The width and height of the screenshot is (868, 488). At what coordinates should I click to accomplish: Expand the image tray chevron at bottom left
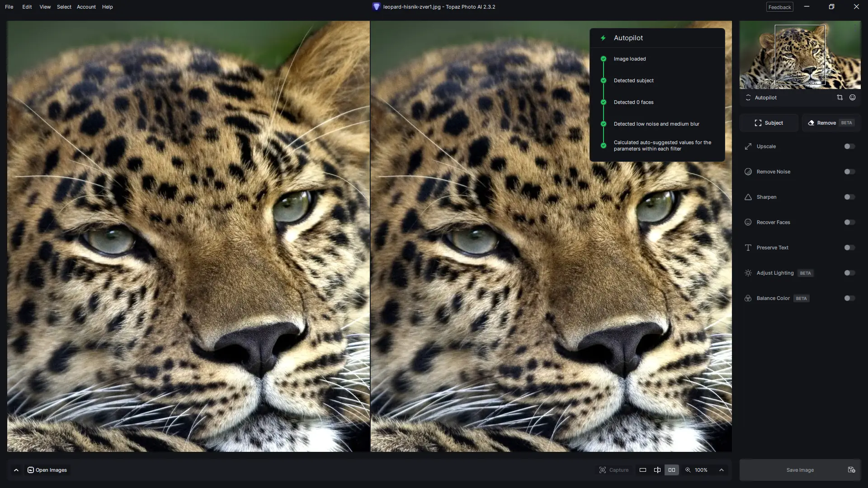coord(16,470)
